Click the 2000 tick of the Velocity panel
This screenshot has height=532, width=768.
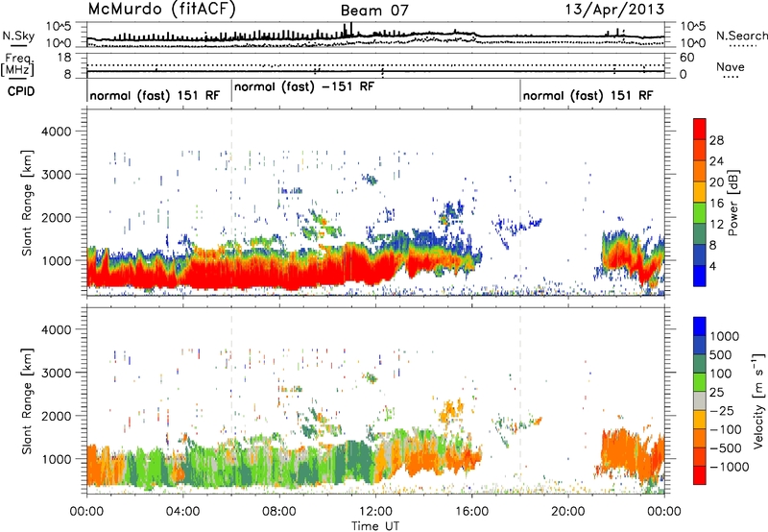coord(56,416)
